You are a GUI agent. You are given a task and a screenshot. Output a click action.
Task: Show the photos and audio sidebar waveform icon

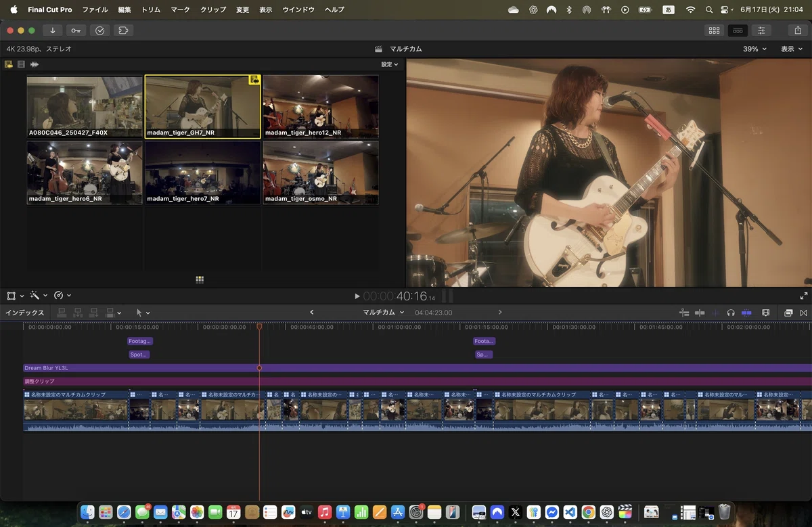tap(34, 64)
